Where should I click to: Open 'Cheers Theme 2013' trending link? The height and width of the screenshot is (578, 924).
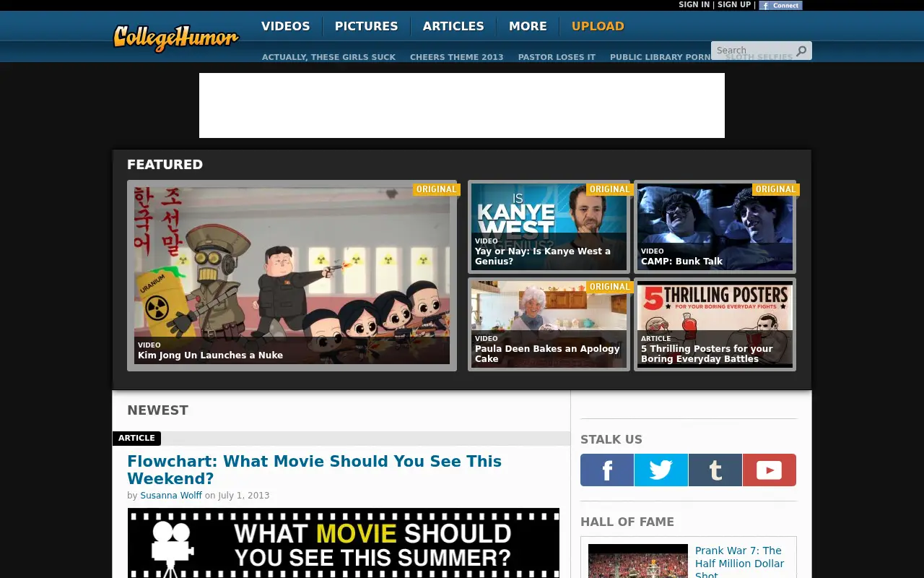pyautogui.click(x=457, y=57)
